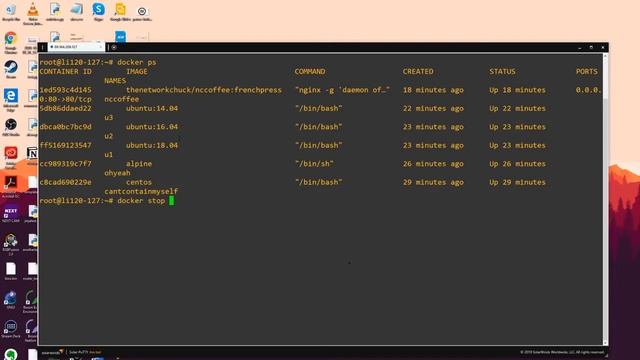The height and width of the screenshot is (360, 640).
Task: Click container ID 1ed593c4d145
Action: point(66,90)
